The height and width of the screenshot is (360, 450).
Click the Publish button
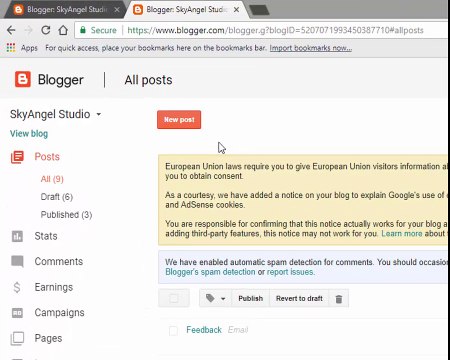251,298
